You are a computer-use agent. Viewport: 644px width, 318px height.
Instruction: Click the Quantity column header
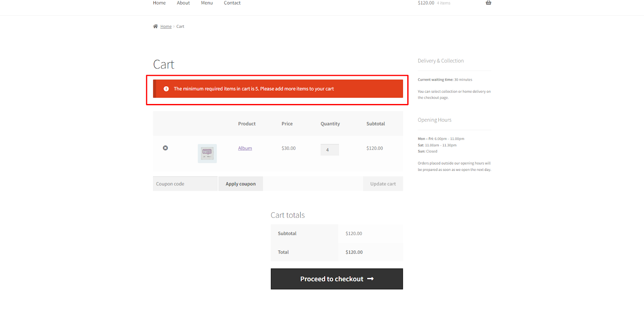(x=330, y=124)
